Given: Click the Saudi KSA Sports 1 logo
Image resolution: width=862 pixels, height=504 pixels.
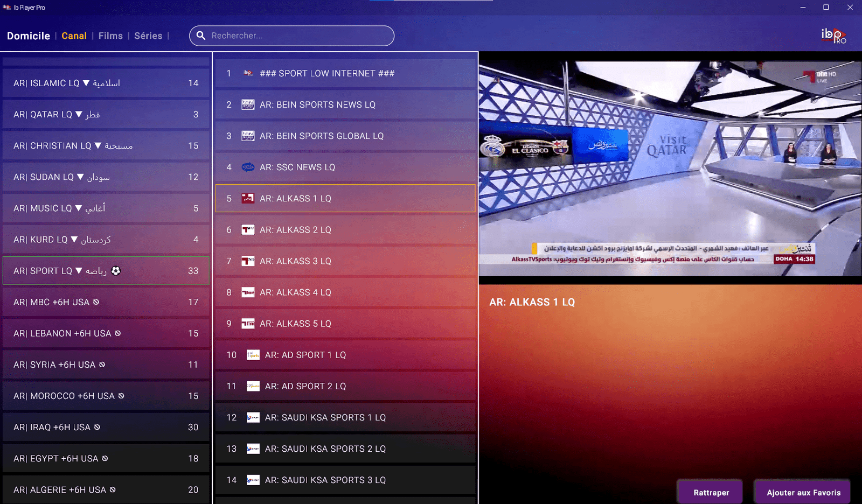Looking at the screenshot, I should pyautogui.click(x=253, y=417).
